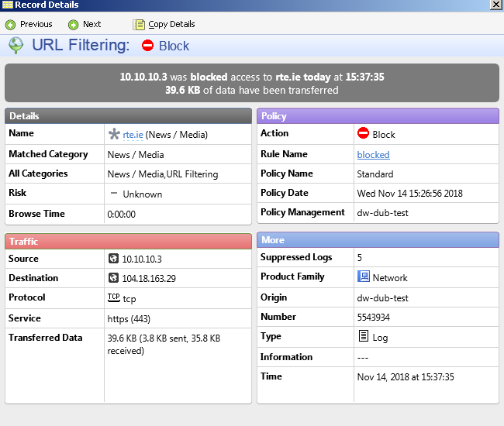Viewport: 504px width, 426px height.
Task: Select the Suppressed Logs value 5
Action: (359, 257)
